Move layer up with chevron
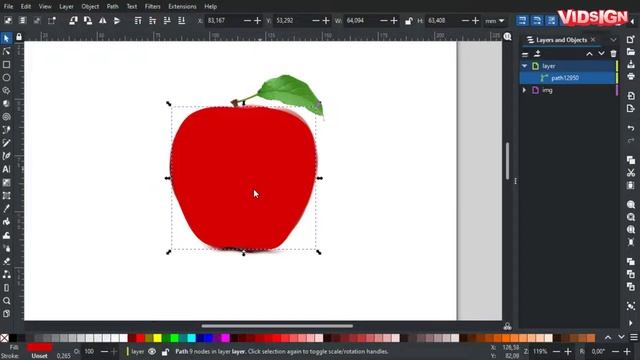 coord(589,53)
